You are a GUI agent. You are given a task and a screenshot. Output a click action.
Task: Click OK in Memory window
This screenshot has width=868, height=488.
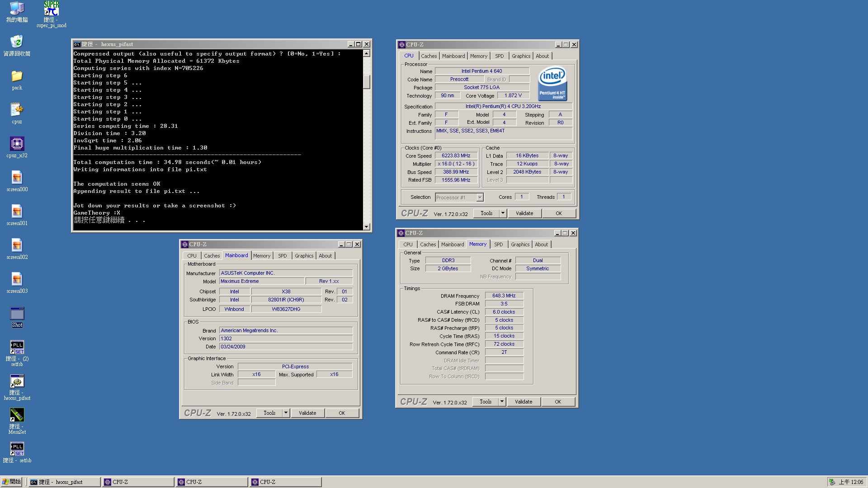558,402
